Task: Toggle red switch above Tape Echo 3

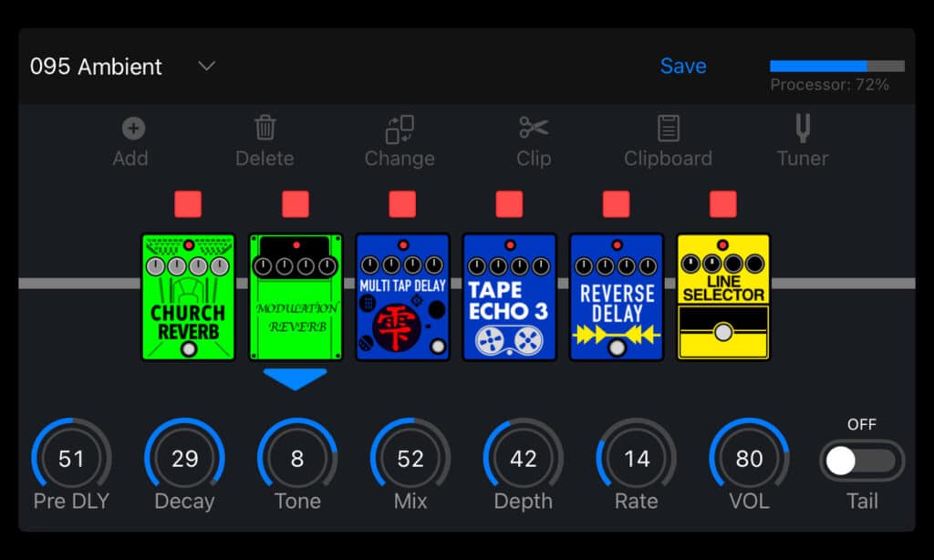Action: [509, 204]
